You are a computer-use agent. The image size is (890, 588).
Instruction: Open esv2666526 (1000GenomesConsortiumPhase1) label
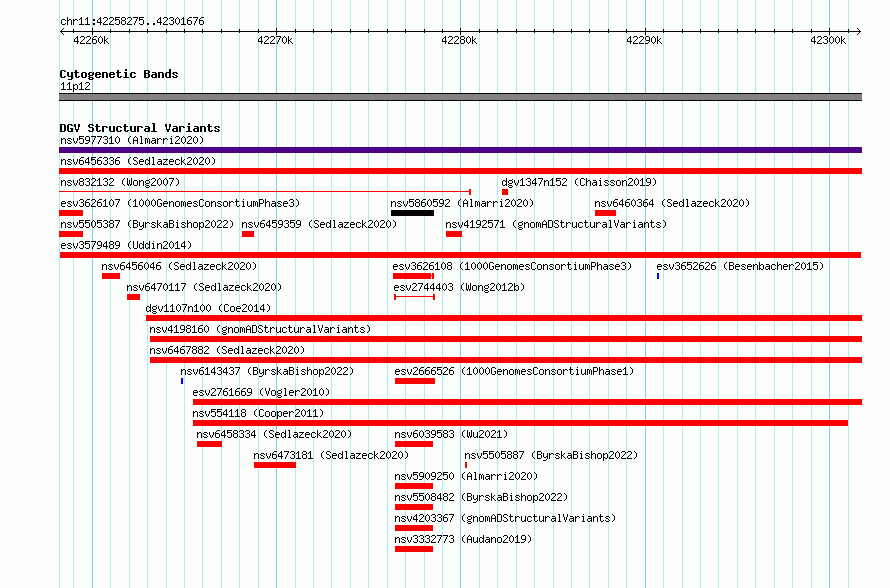click(x=514, y=371)
